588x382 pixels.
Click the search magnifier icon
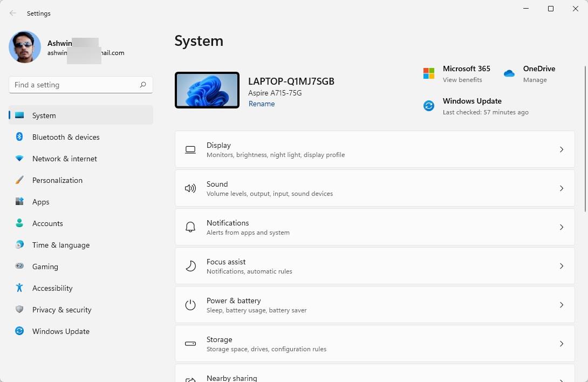tap(143, 85)
